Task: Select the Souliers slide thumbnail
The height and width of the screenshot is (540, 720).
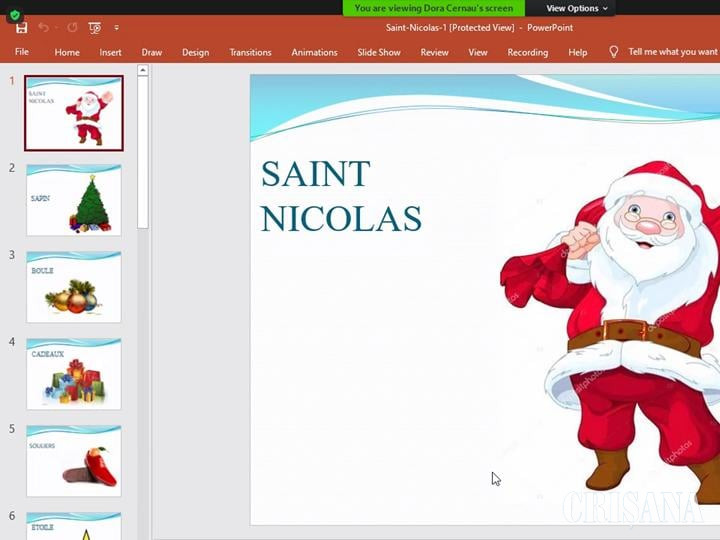Action: pyautogui.click(x=74, y=461)
